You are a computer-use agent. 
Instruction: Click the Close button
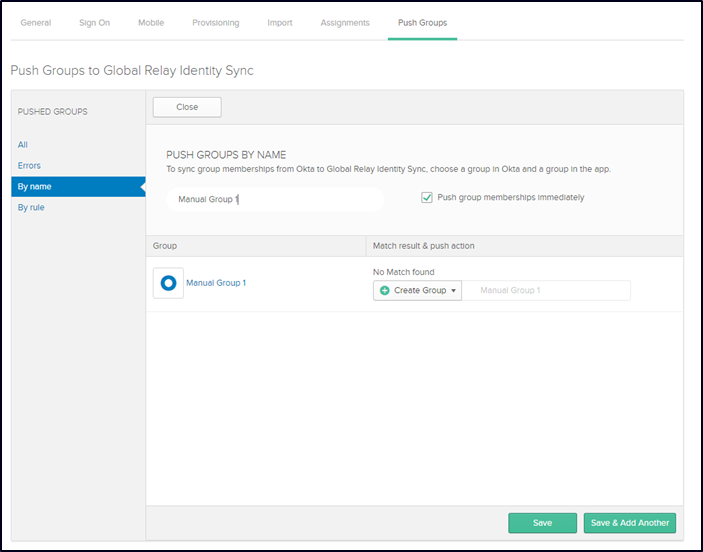[187, 107]
